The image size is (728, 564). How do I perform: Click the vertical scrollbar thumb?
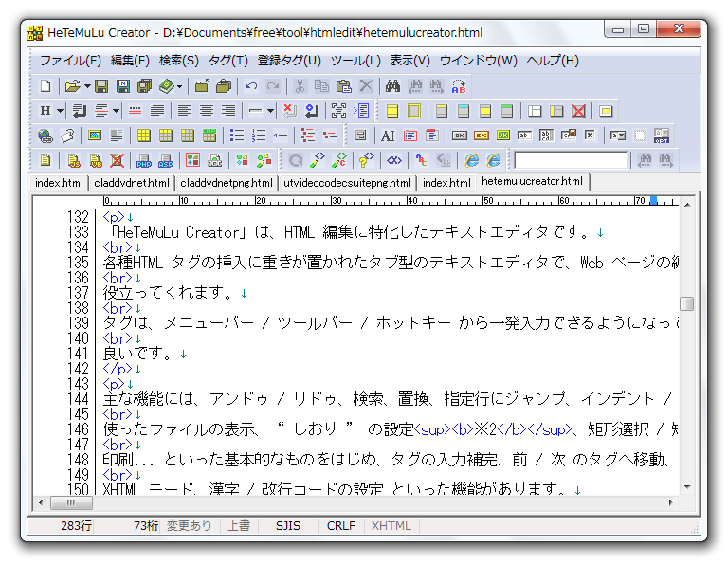pyautogui.click(x=686, y=303)
